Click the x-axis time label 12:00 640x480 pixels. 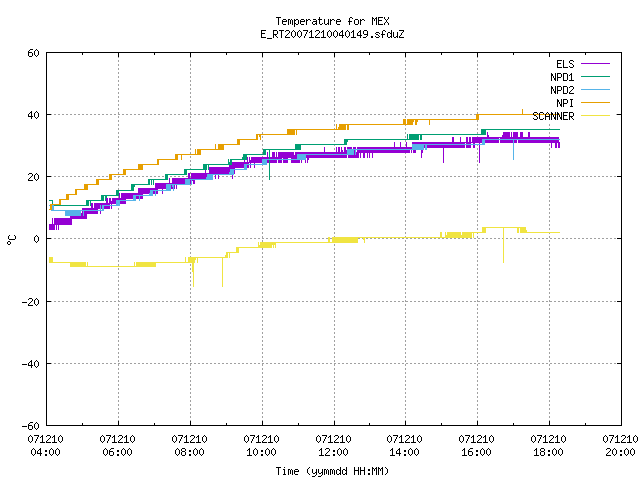pos(333,452)
